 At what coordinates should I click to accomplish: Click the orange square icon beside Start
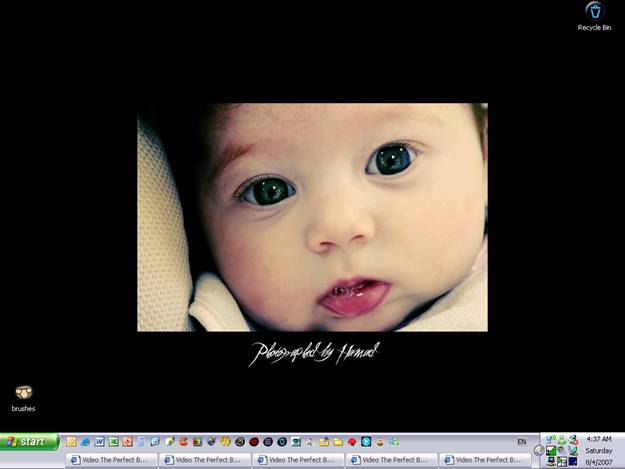[x=71, y=442]
